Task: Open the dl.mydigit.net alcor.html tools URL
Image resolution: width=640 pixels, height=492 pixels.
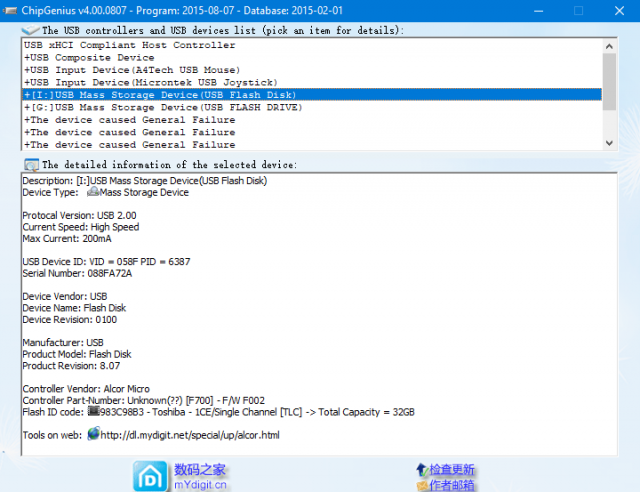Action: point(190,435)
